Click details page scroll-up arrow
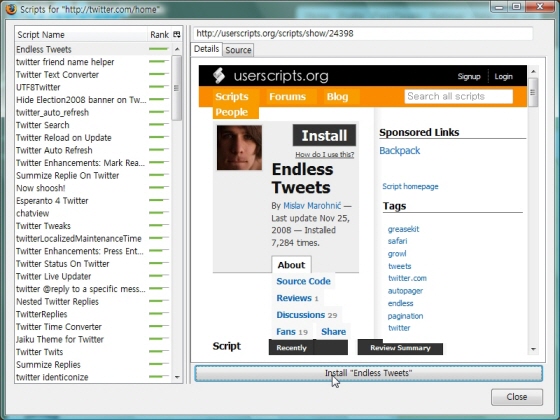560x420 pixels. (533, 71)
